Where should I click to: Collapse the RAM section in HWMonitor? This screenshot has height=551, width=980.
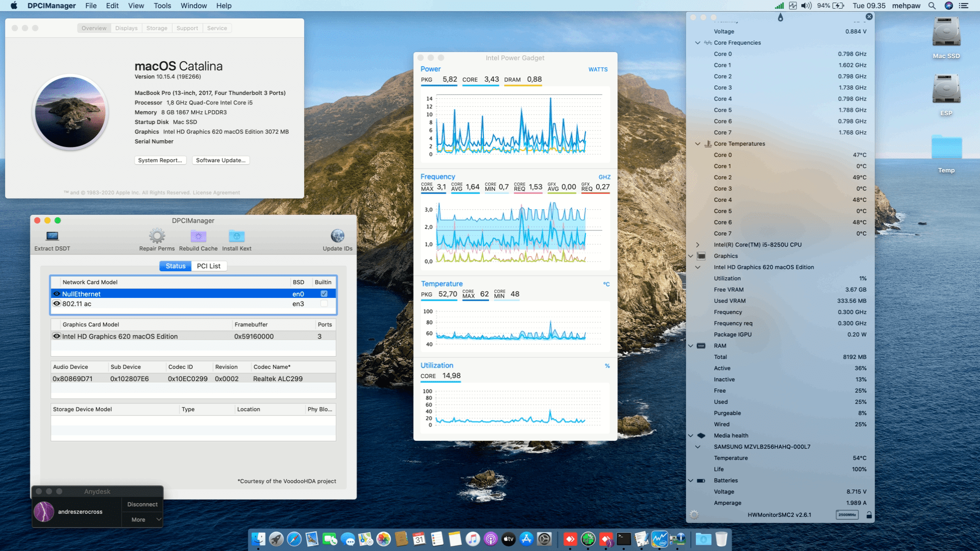[x=690, y=345]
